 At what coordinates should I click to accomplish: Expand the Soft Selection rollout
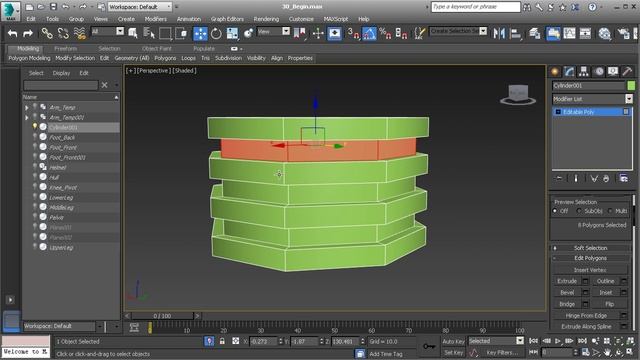590,248
